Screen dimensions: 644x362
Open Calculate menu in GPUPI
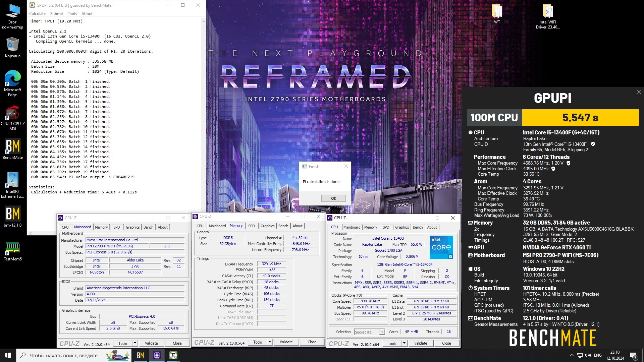(x=37, y=14)
